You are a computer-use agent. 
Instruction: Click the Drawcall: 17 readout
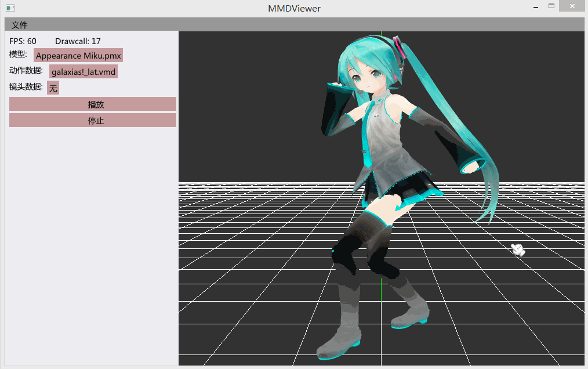[78, 41]
